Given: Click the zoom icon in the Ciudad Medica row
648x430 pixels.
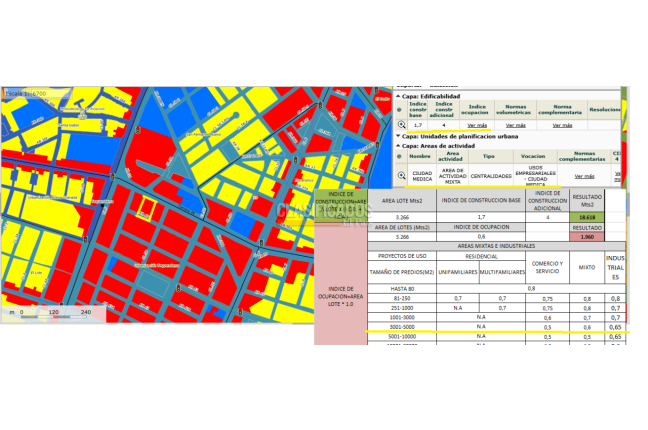Looking at the screenshot, I should pyautogui.click(x=401, y=175).
